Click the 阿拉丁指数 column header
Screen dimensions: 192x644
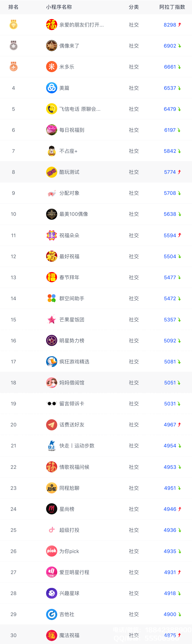[172, 7]
